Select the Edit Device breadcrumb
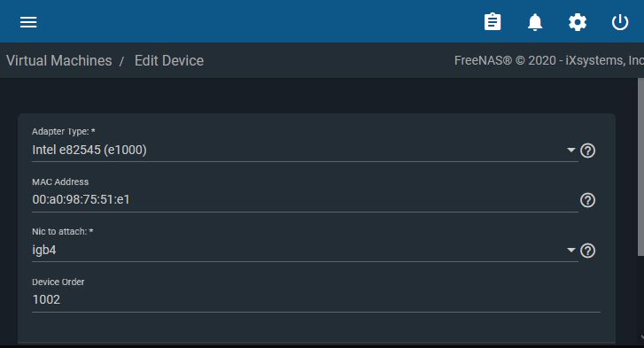Screen dimensions: 644x348 point(169,61)
